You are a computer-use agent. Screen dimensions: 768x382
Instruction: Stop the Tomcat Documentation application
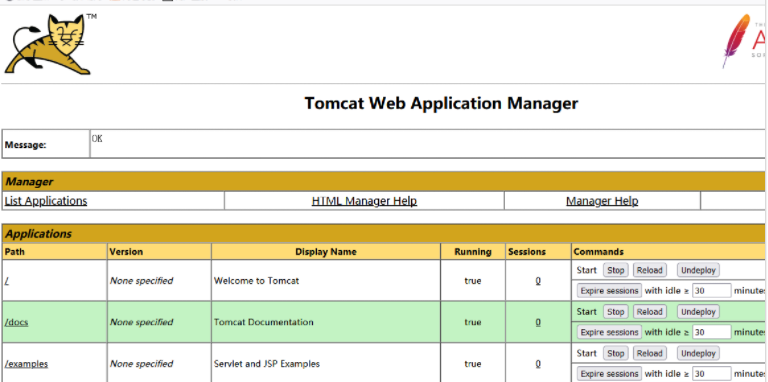pos(616,311)
